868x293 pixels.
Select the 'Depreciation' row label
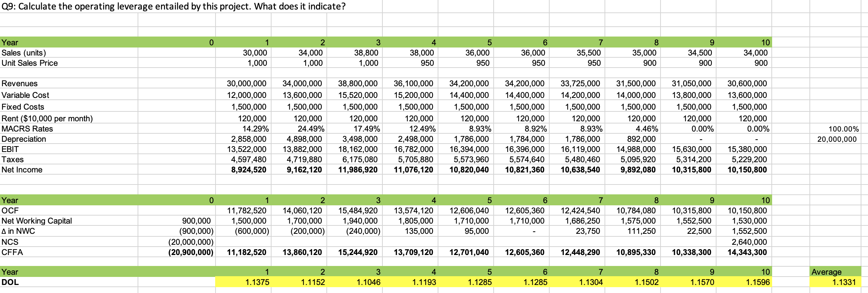pyautogui.click(x=24, y=139)
